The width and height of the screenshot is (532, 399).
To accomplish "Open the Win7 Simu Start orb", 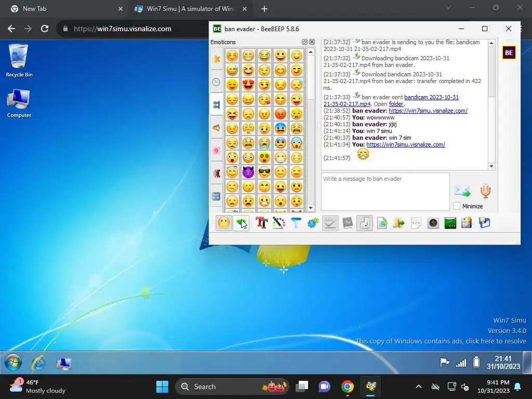I will point(13,362).
